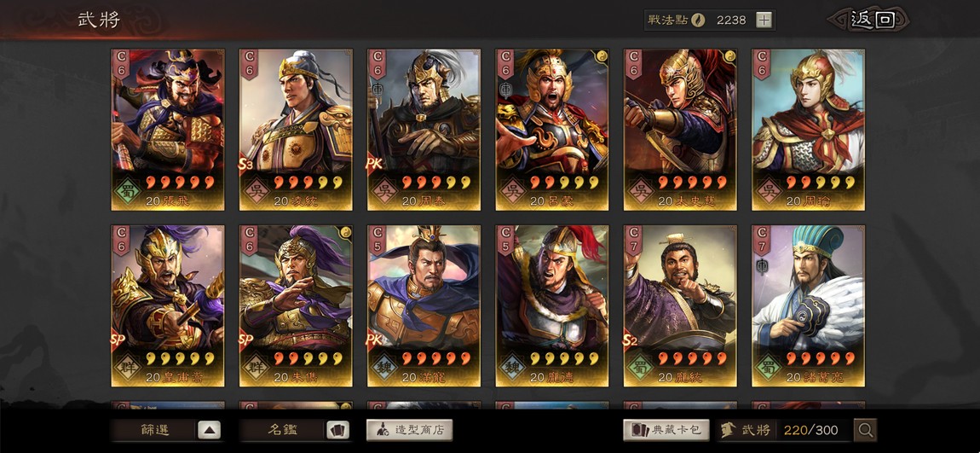Select the 太史慈 general card
The image size is (980, 453).
point(680,130)
